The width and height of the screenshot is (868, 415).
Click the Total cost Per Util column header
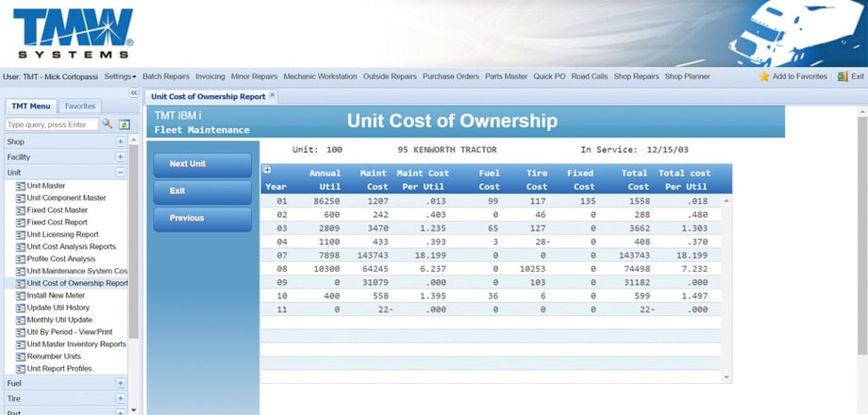coord(684,180)
